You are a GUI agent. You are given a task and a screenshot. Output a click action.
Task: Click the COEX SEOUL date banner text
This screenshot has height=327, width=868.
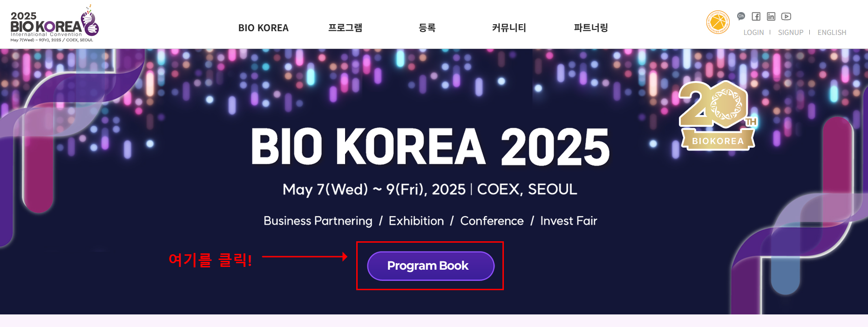(x=430, y=189)
